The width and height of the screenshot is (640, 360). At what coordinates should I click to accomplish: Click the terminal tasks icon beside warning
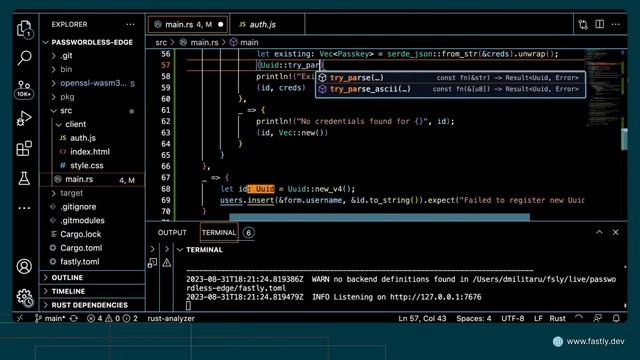[x=152, y=263]
